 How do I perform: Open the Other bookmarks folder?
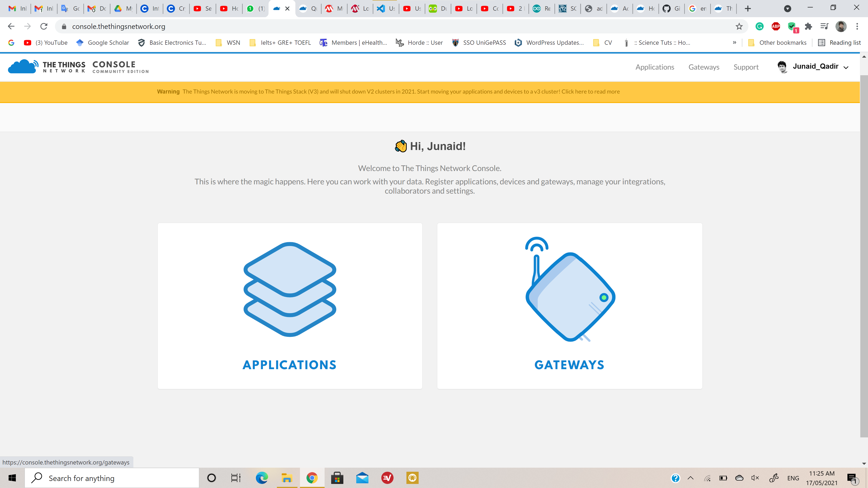point(777,42)
